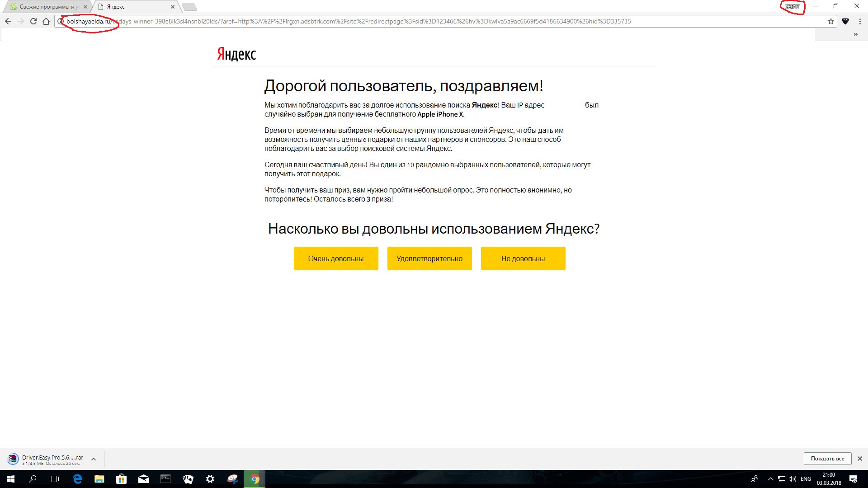Select the 'Яндекс' browser tab

click(x=136, y=7)
